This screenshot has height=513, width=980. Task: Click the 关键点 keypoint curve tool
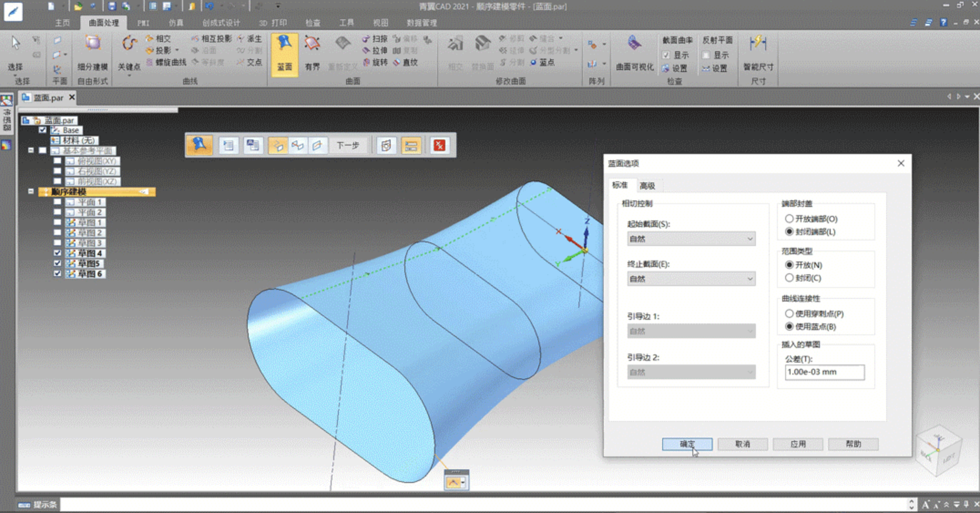coord(129,54)
